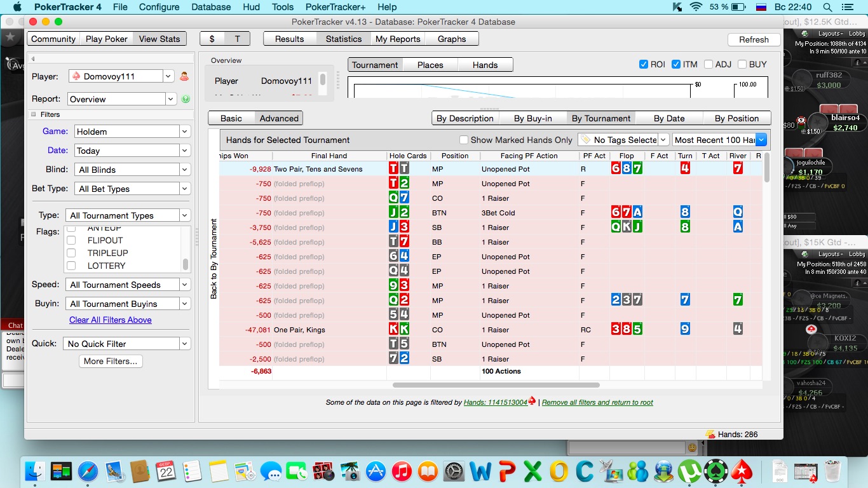Open the Database menu

[x=211, y=7]
